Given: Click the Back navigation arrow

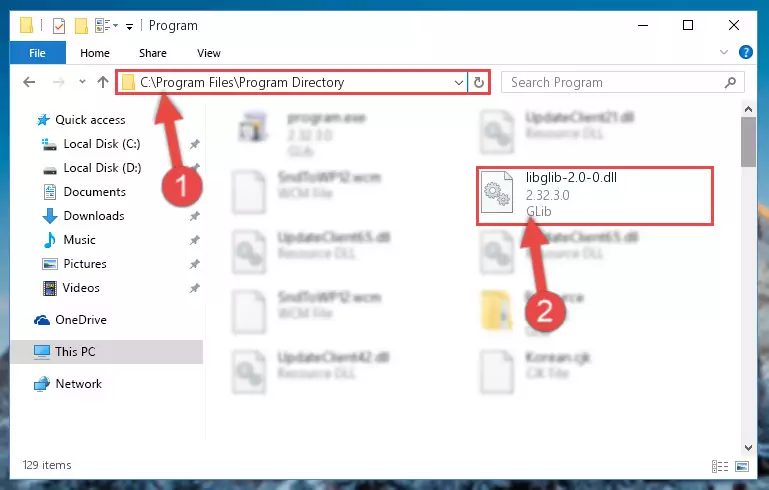Looking at the screenshot, I should pos(29,82).
